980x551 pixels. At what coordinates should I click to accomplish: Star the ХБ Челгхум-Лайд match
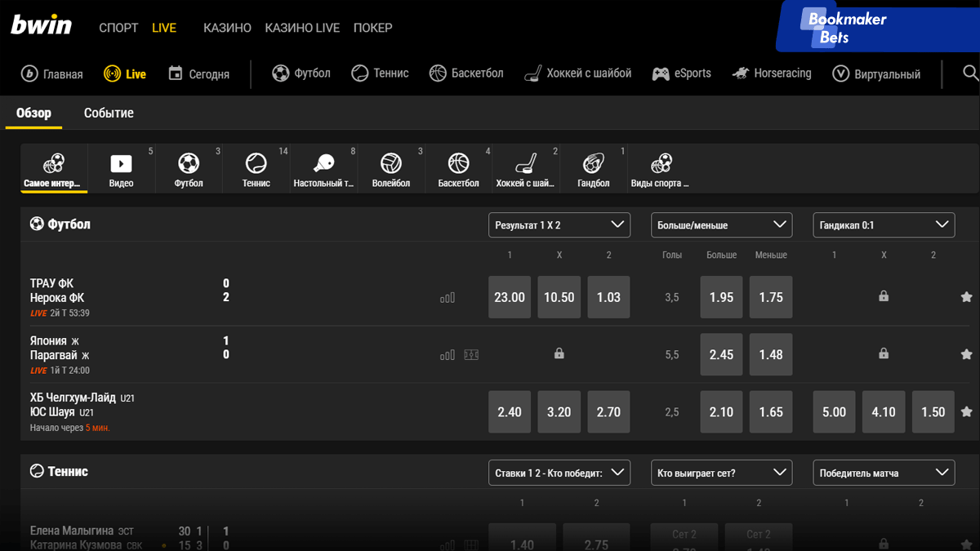pos(966,412)
